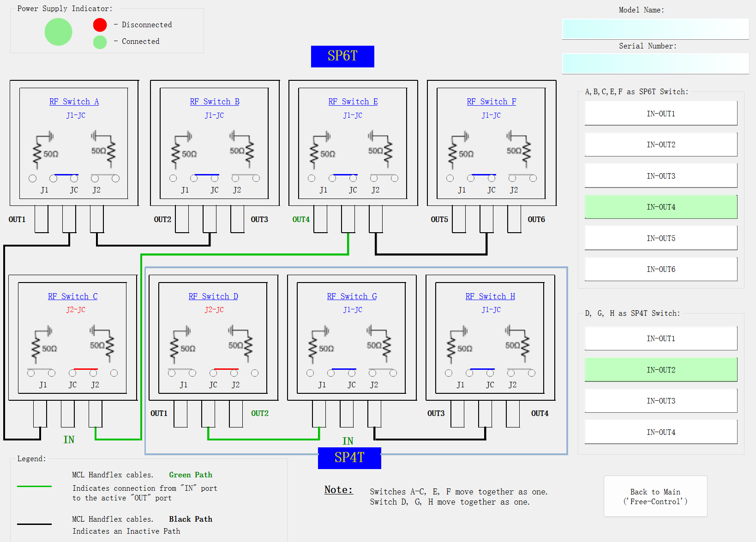
Task: Click the blue SP4T label box
Action: 349,458
